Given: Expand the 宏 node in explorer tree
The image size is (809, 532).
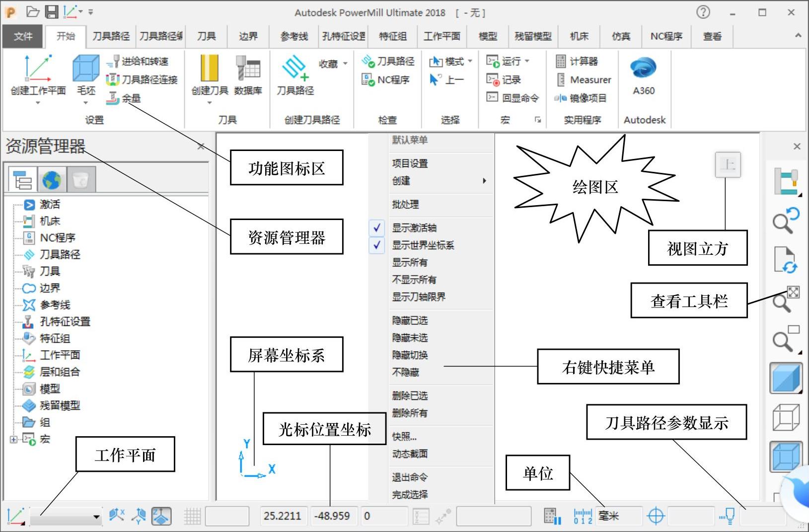Looking at the screenshot, I should pyautogui.click(x=13, y=439).
